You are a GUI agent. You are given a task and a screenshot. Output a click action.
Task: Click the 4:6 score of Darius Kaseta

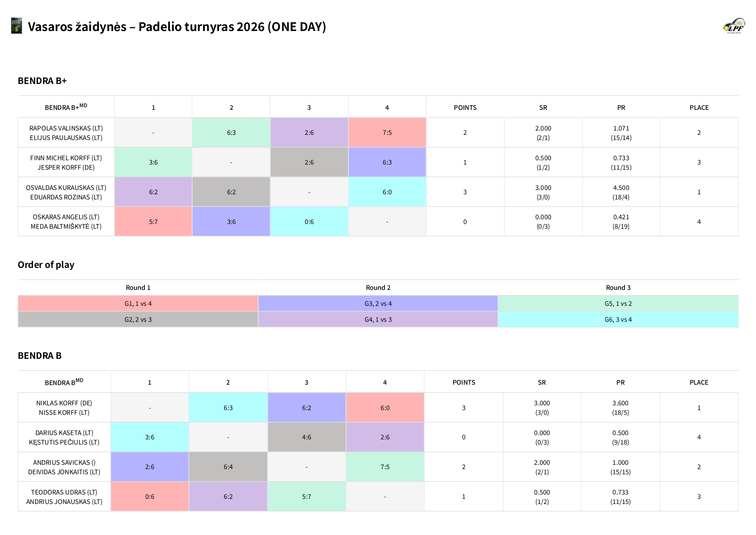click(306, 437)
